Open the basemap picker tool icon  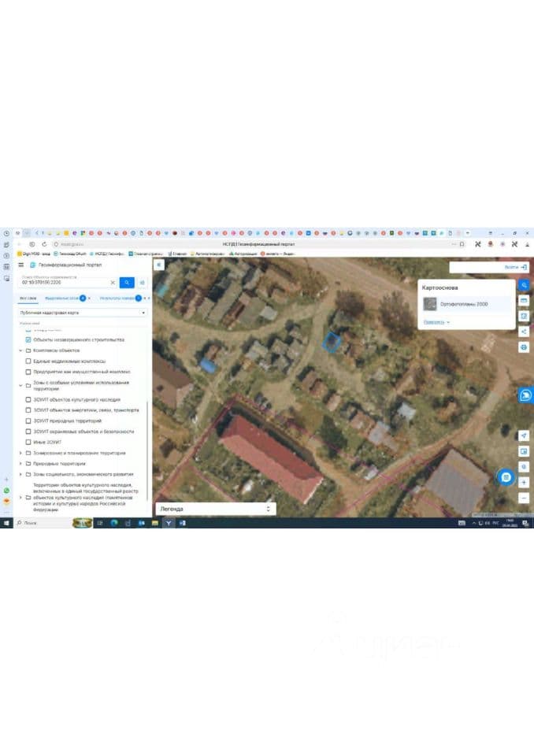tap(524, 451)
